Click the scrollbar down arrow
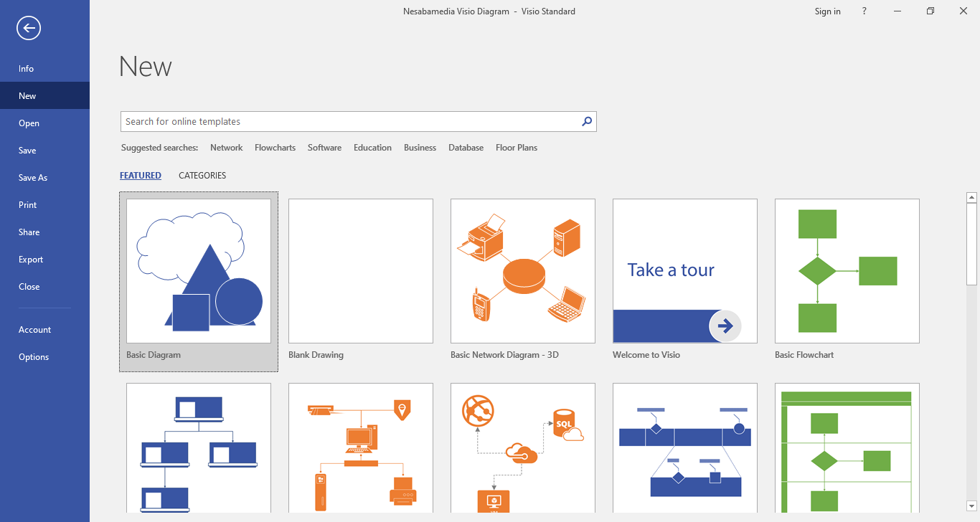 click(x=972, y=506)
